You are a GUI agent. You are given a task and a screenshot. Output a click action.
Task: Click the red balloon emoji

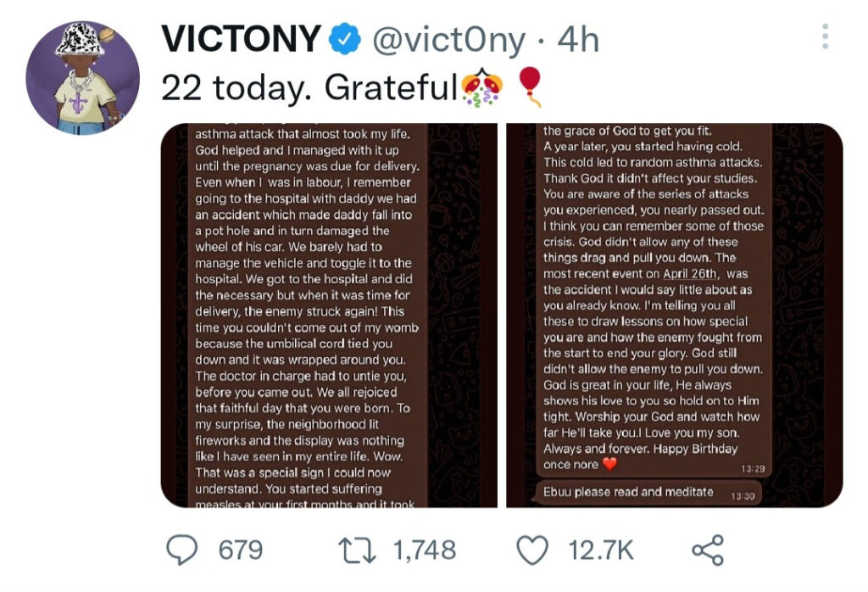529,87
